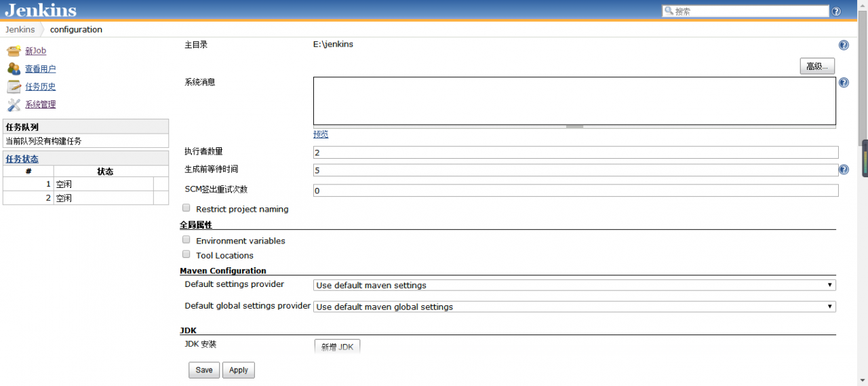Screen dimensions: 868x386
Task: Open Default global settings provider dropdown
Action: click(574, 307)
